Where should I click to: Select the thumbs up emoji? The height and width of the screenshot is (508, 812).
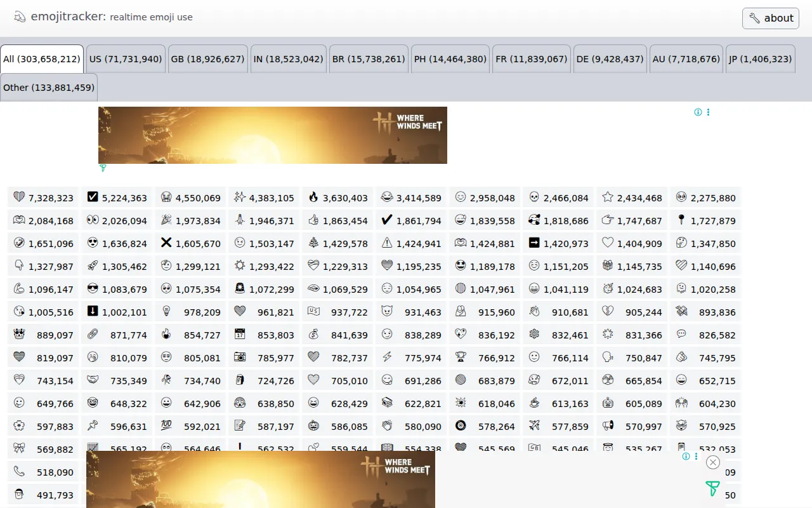[x=313, y=220]
